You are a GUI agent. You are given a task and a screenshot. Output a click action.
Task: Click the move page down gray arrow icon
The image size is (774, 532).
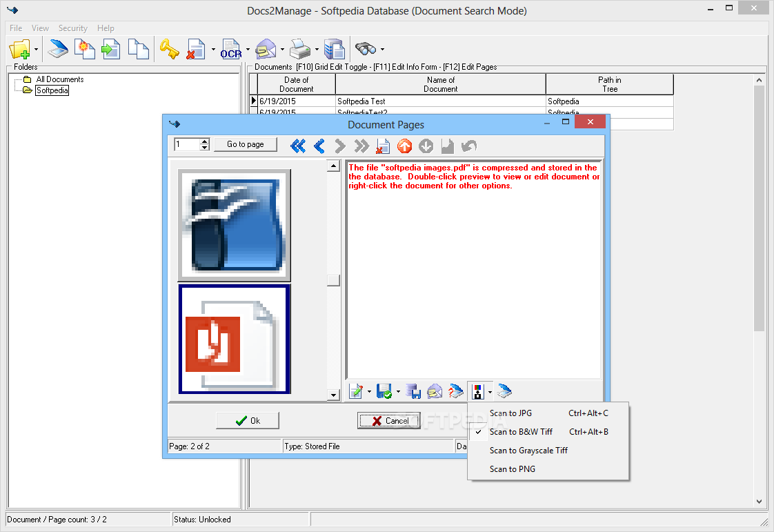(426, 146)
